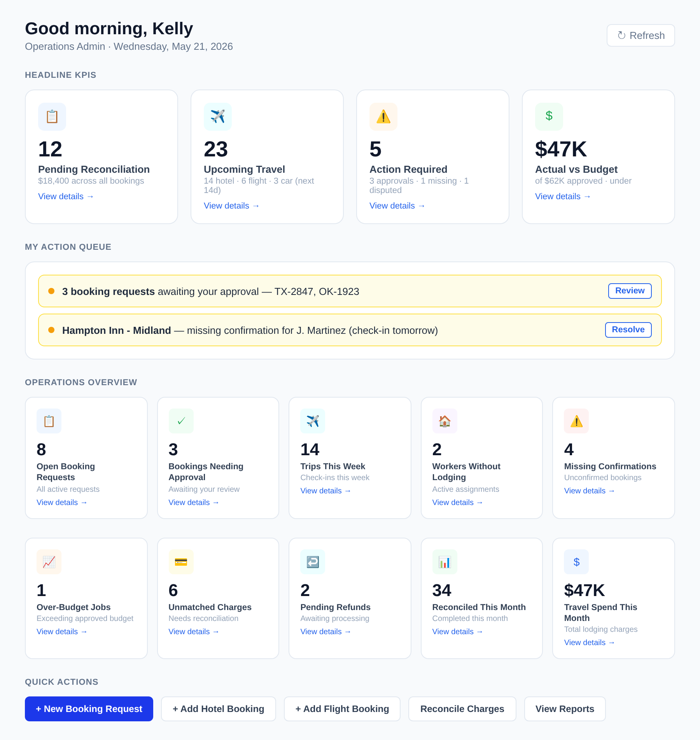Click the clipboard icon on Pending Reconciliation card

point(52,117)
